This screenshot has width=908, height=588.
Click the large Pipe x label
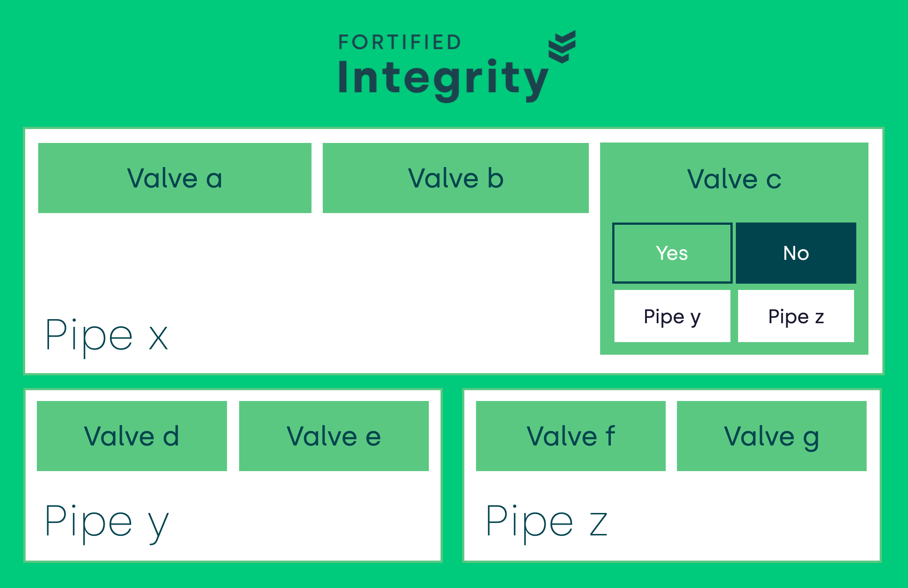(x=107, y=335)
